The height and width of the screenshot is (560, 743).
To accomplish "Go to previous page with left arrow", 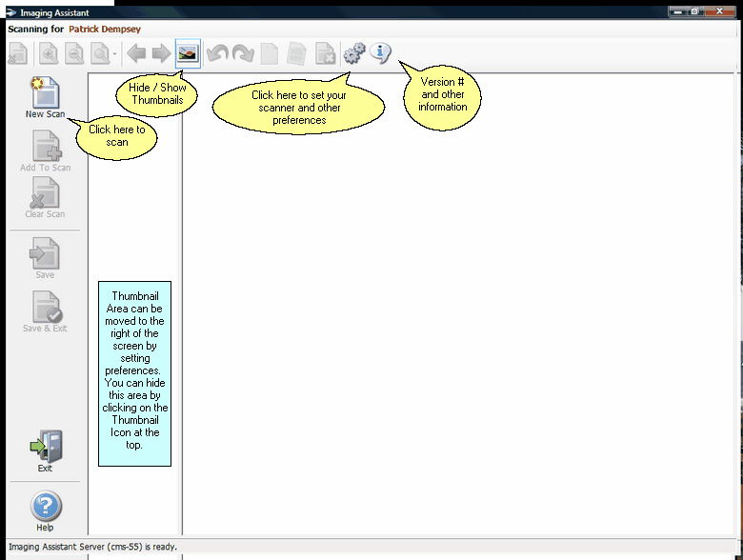I will click(x=137, y=54).
